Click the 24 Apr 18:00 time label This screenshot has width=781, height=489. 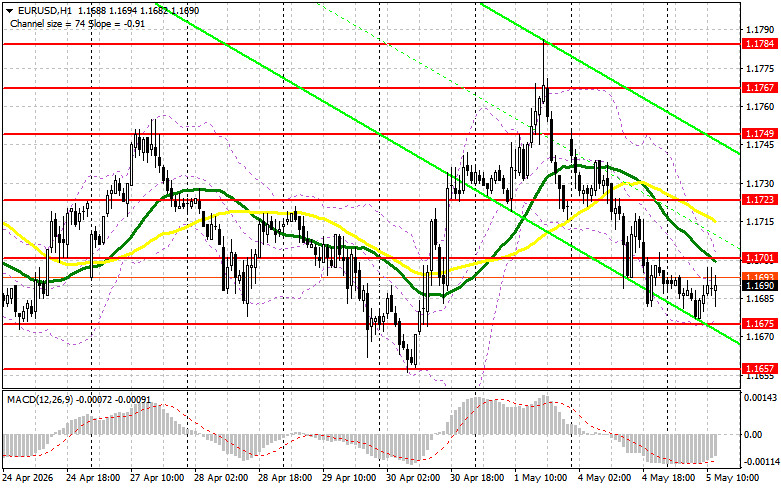[93, 478]
